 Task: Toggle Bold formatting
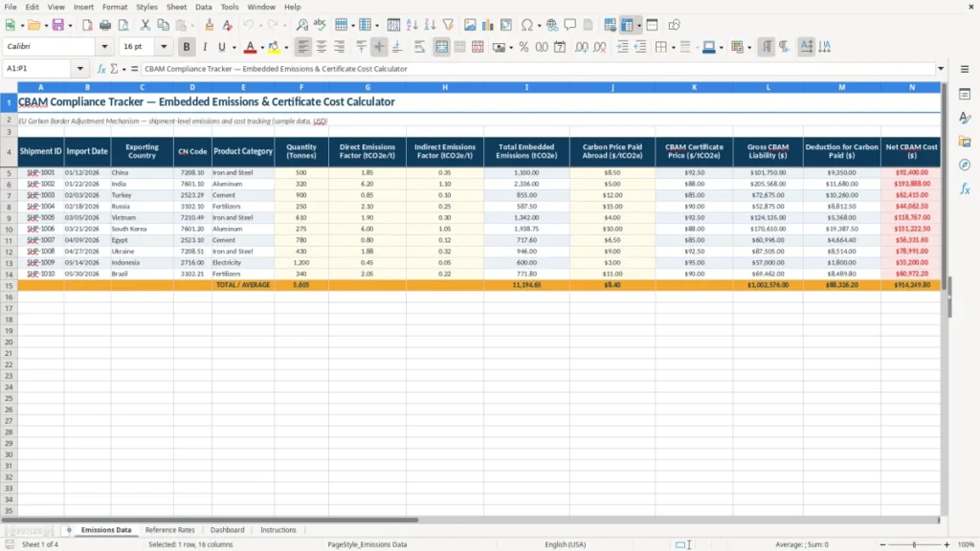187,47
